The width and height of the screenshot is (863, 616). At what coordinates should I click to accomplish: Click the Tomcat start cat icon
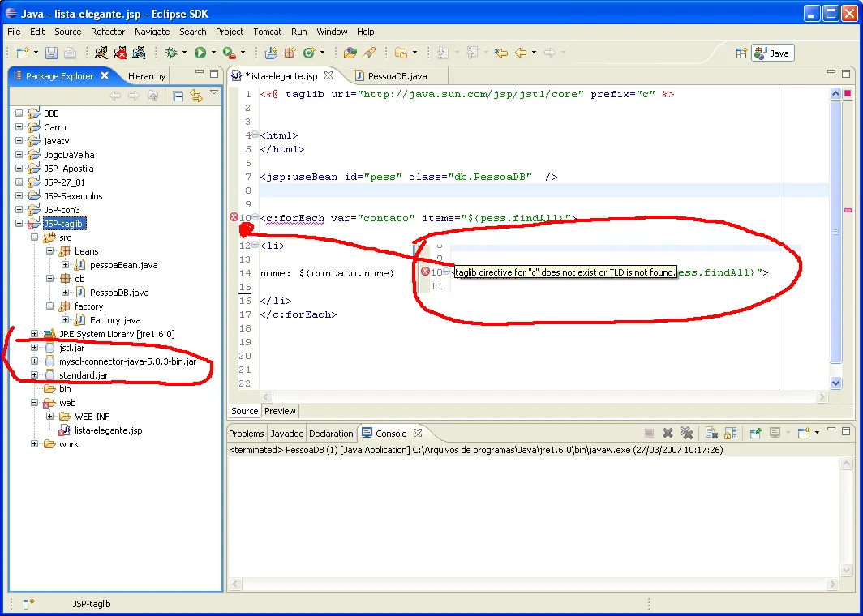[101, 53]
